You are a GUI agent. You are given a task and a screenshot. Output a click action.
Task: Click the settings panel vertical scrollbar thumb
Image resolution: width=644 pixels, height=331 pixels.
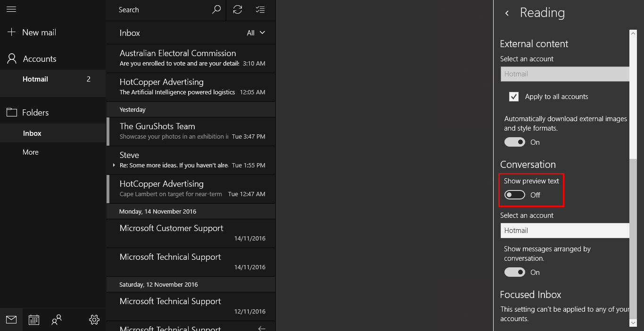tap(633, 239)
